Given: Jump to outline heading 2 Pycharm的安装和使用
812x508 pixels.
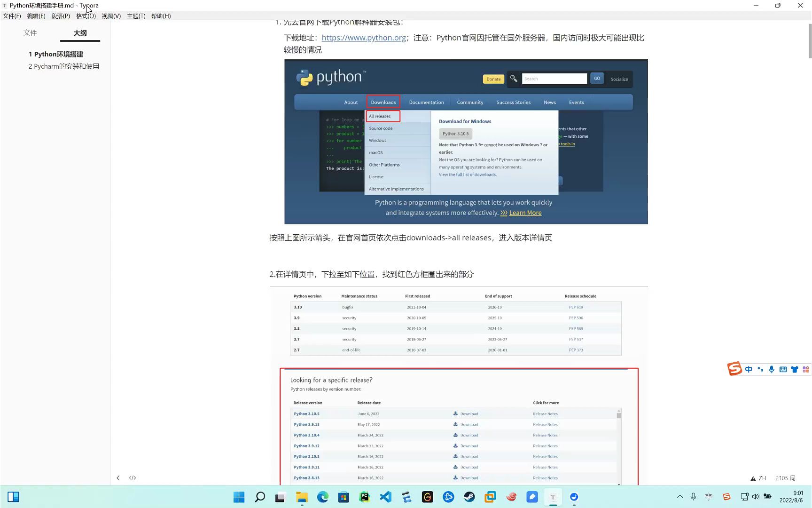Looking at the screenshot, I should click(x=64, y=66).
